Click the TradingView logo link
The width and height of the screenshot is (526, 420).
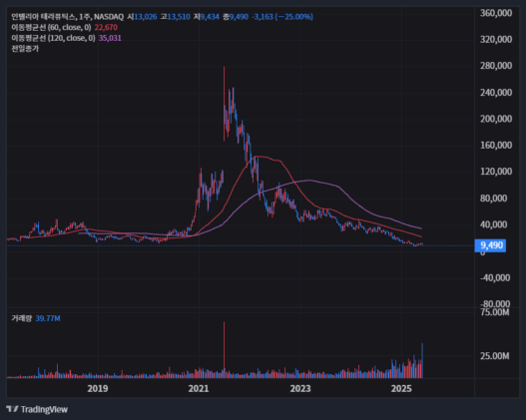tap(37, 409)
